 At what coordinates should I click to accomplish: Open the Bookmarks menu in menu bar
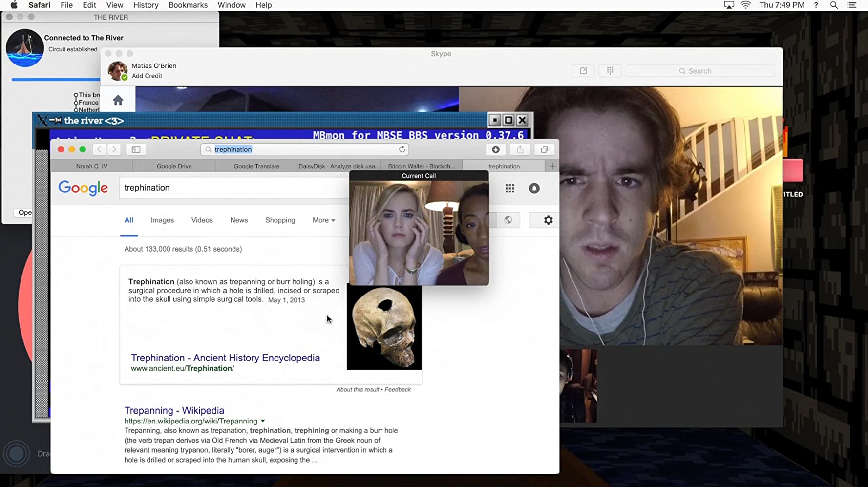pyautogui.click(x=188, y=5)
